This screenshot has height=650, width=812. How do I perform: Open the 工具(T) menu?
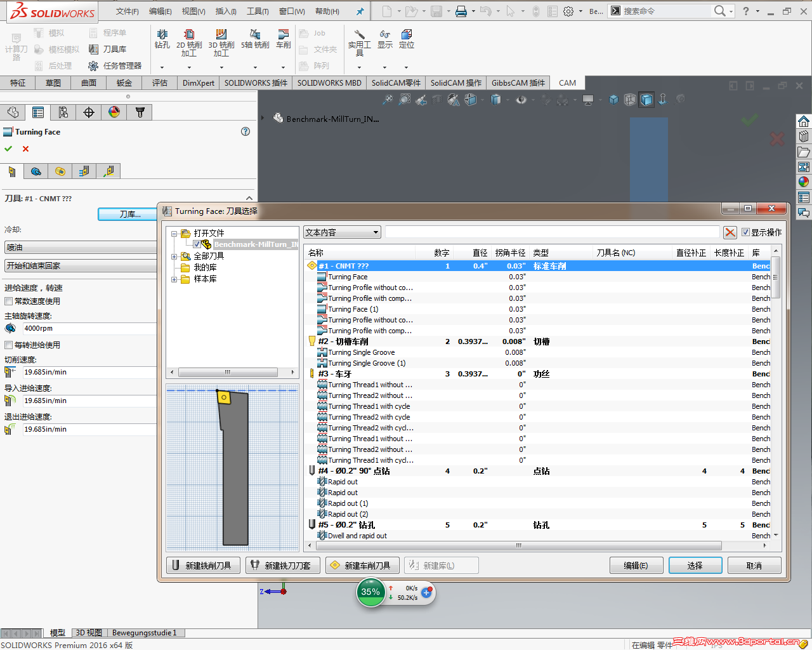pos(258,11)
